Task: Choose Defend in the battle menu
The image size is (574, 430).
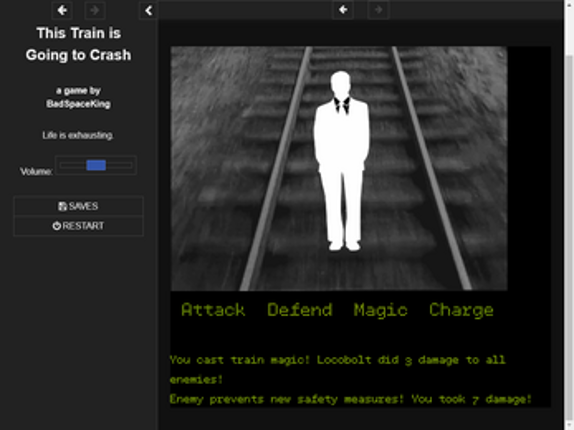Action: click(300, 310)
